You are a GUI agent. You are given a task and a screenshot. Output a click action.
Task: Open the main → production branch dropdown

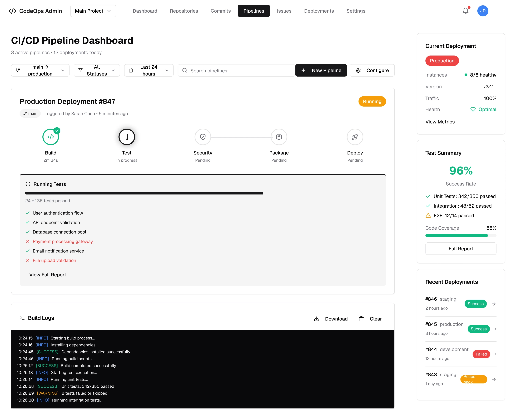pos(40,70)
